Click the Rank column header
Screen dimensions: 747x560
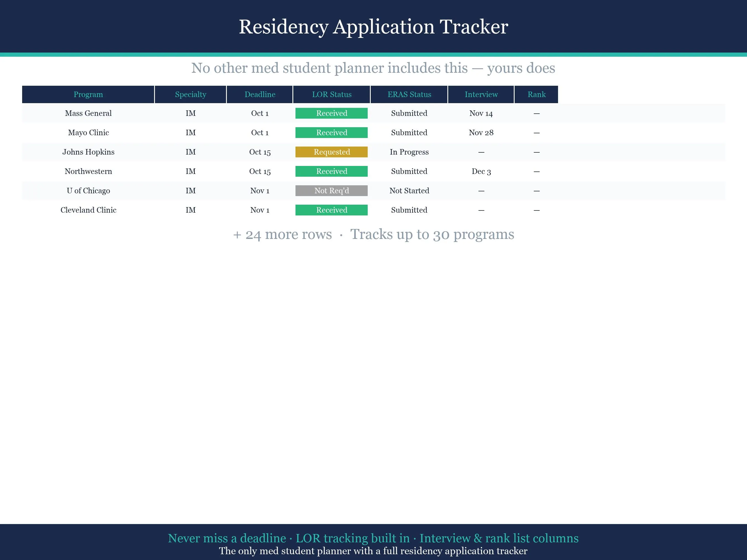pyautogui.click(x=537, y=95)
